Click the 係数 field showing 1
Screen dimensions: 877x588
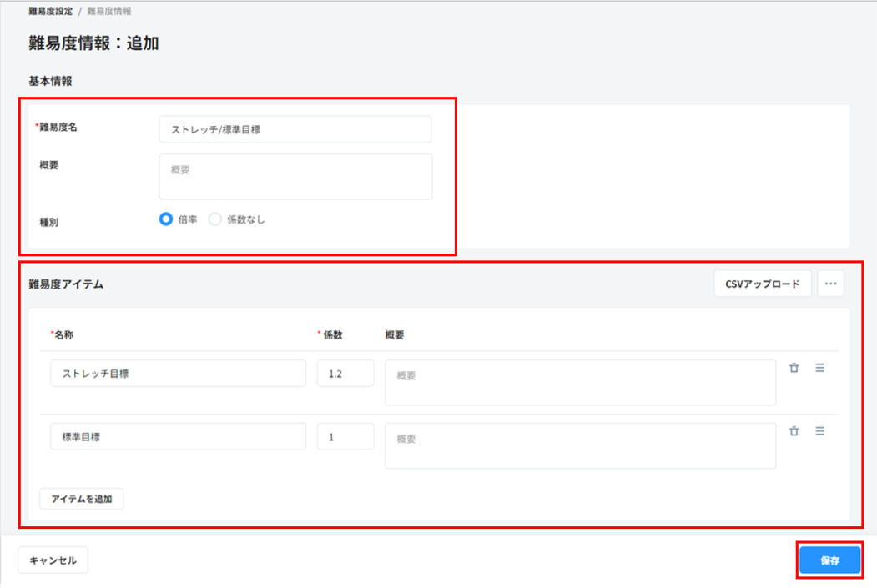(345, 435)
